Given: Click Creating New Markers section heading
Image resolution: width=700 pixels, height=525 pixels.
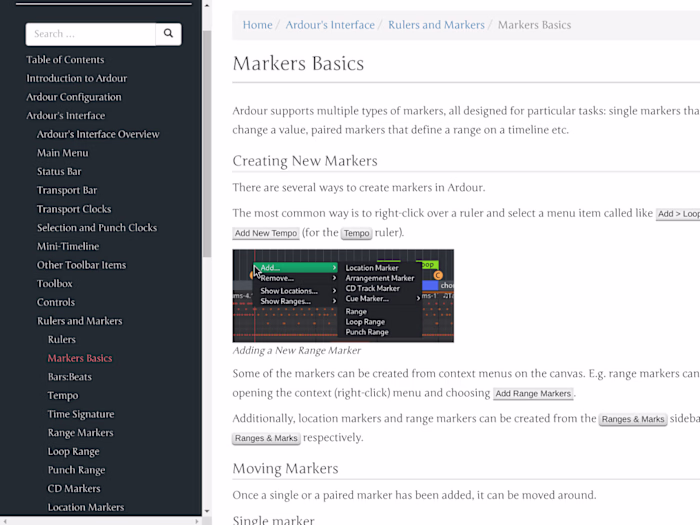Looking at the screenshot, I should click(x=305, y=161).
